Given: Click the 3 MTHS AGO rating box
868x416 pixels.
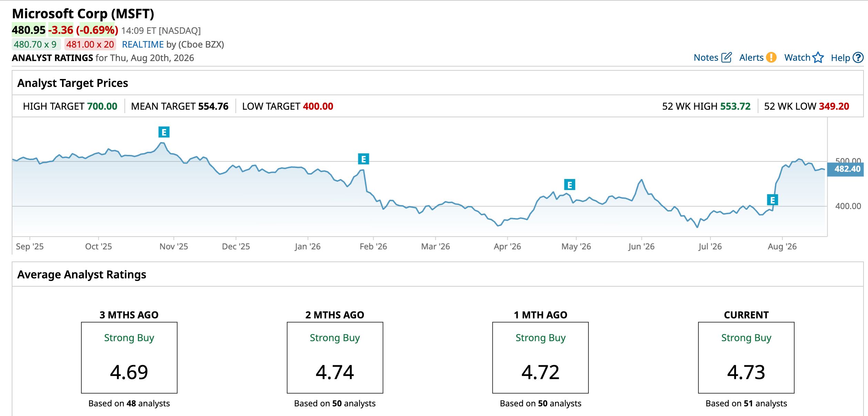Looking at the screenshot, I should click(129, 358).
